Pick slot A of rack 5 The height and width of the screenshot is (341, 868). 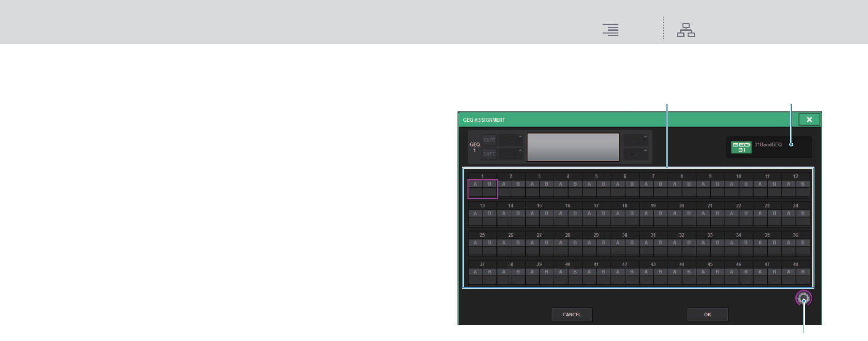589,189
